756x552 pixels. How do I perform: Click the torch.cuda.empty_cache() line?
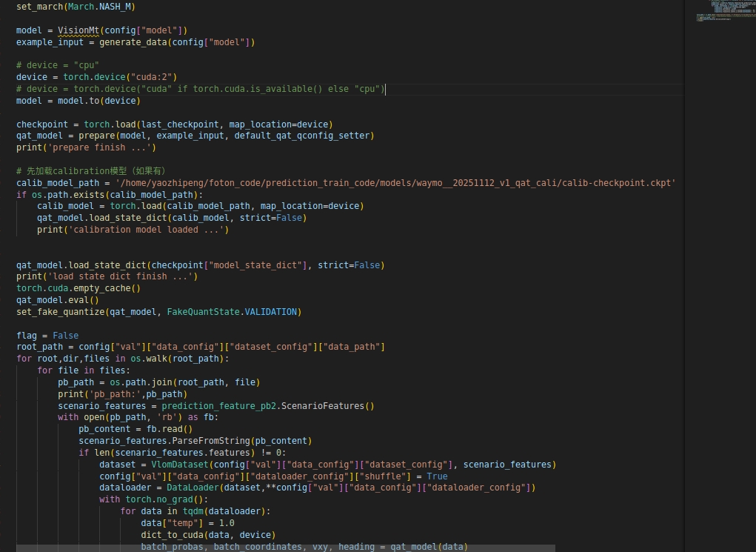(78, 288)
